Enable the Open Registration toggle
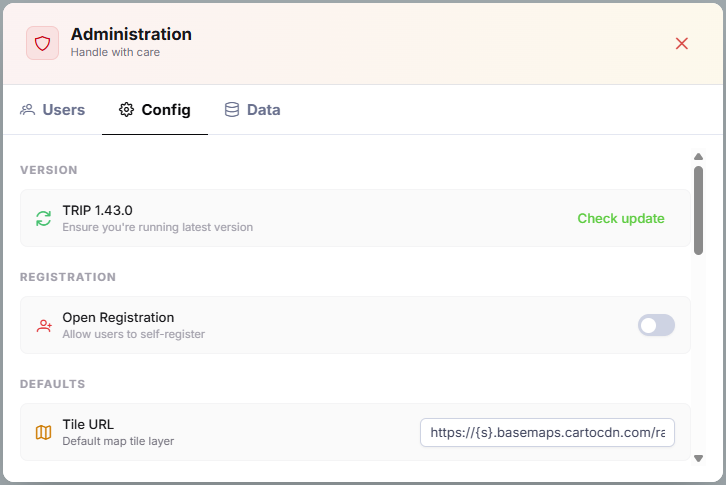 tap(656, 325)
